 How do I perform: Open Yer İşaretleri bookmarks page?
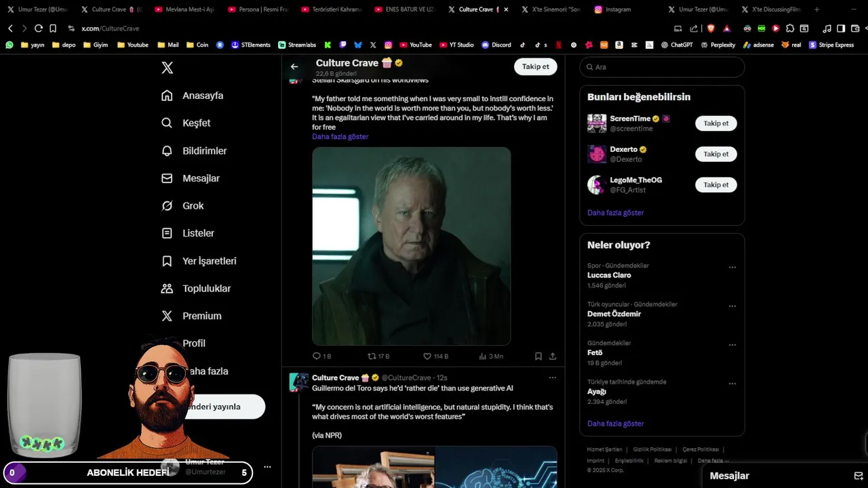199,261
